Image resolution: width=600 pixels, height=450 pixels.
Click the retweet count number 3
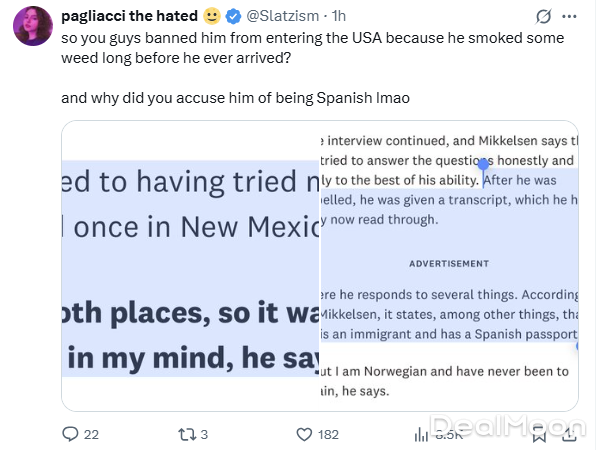pyautogui.click(x=204, y=434)
